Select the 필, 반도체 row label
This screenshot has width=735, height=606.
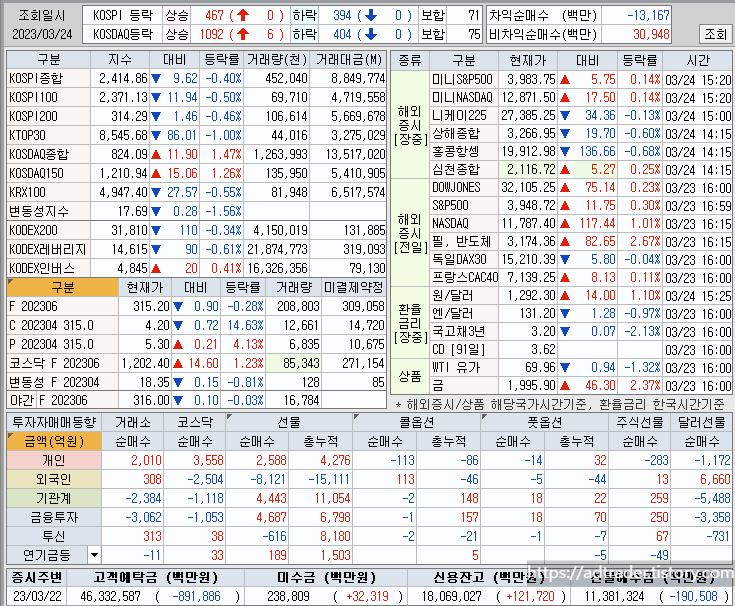coord(463,241)
